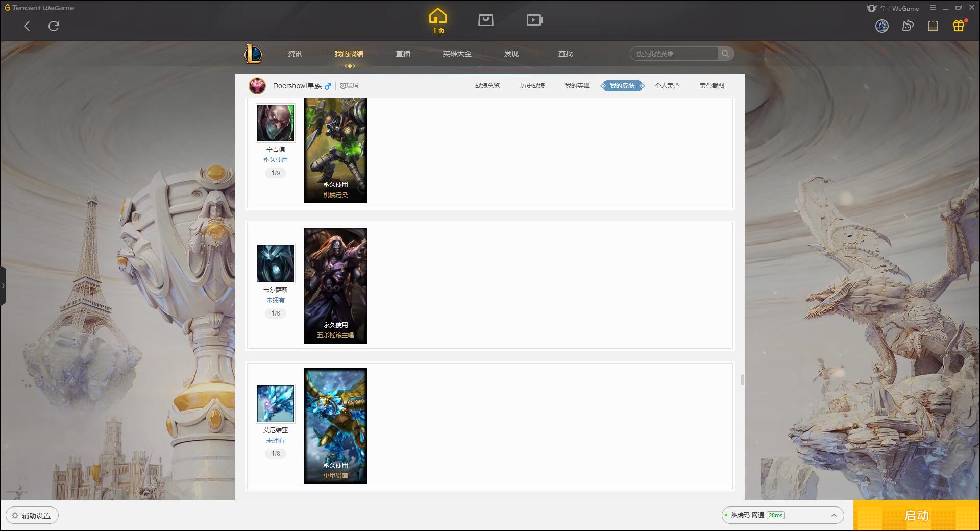Expand the server selector chevron
The width and height of the screenshot is (980, 531).
coord(834,516)
